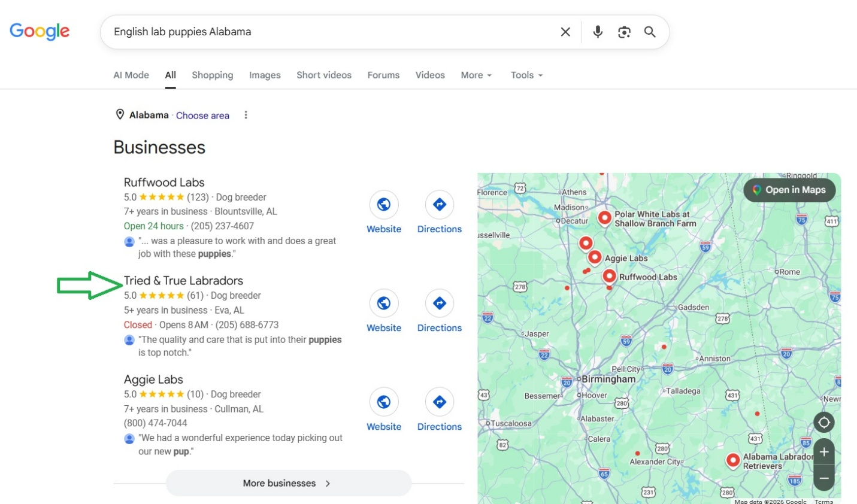The image size is (857, 504).
Task: Get directions to Ruffwood Labs icon
Action: [440, 205]
